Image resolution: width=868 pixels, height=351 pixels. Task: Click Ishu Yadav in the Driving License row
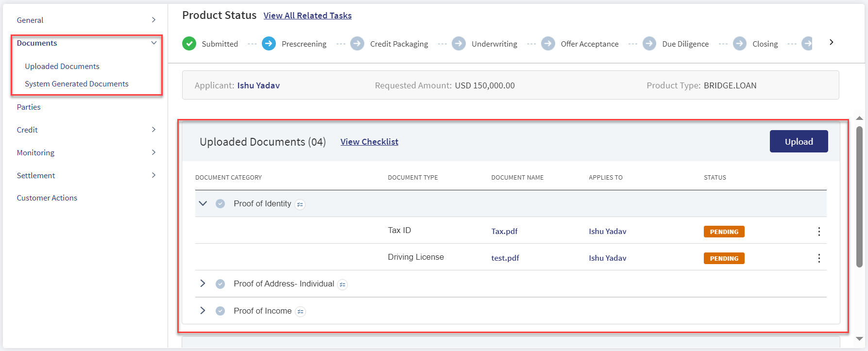608,258
